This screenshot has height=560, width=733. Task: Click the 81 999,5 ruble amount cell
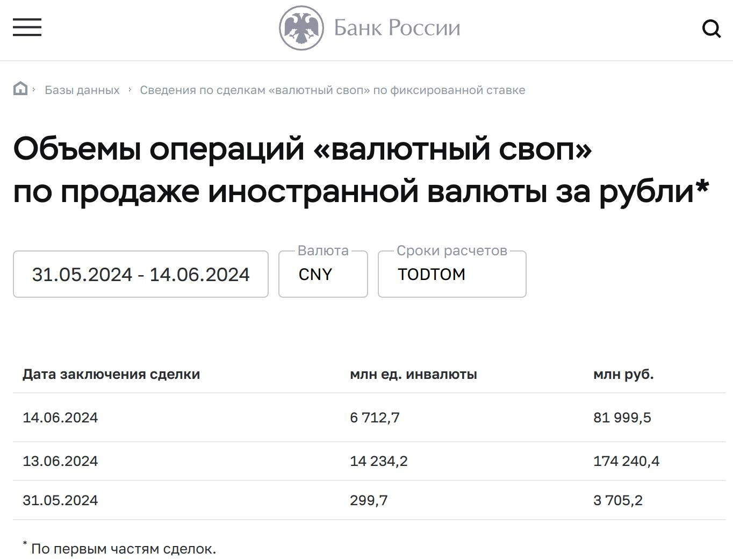622,418
